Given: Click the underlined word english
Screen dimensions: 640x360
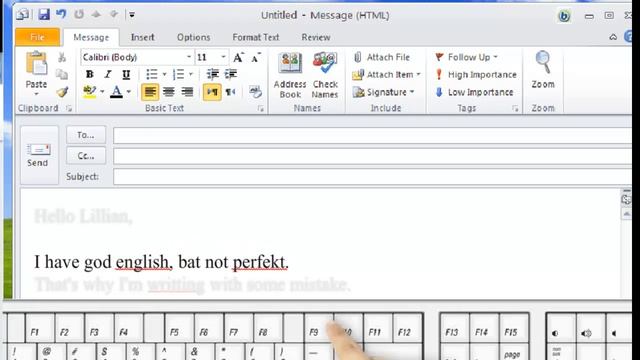Looking at the screenshot, I should (x=142, y=262).
